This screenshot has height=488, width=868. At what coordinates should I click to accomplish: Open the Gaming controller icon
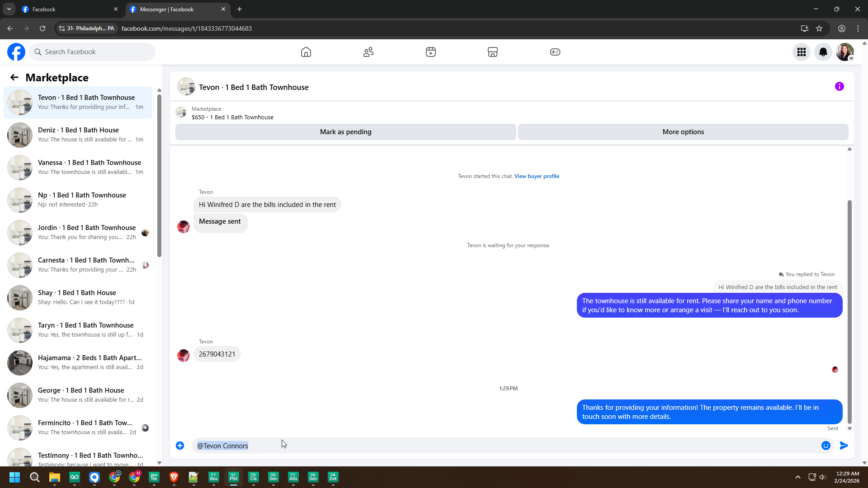[x=555, y=52]
